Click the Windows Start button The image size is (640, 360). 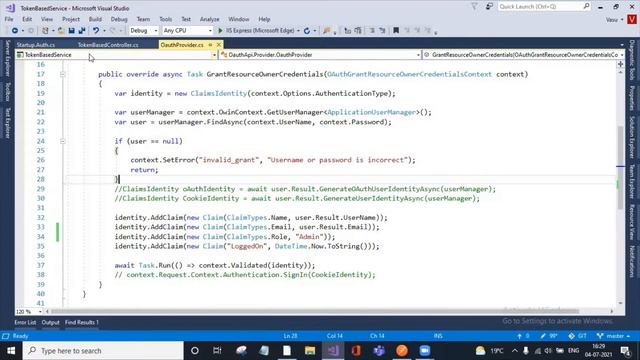click(11, 351)
